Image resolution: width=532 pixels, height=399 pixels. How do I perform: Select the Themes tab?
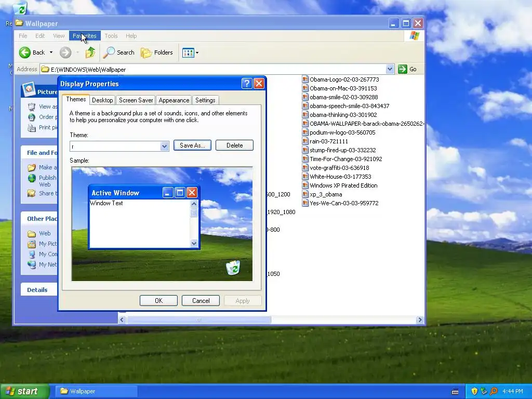tap(76, 99)
